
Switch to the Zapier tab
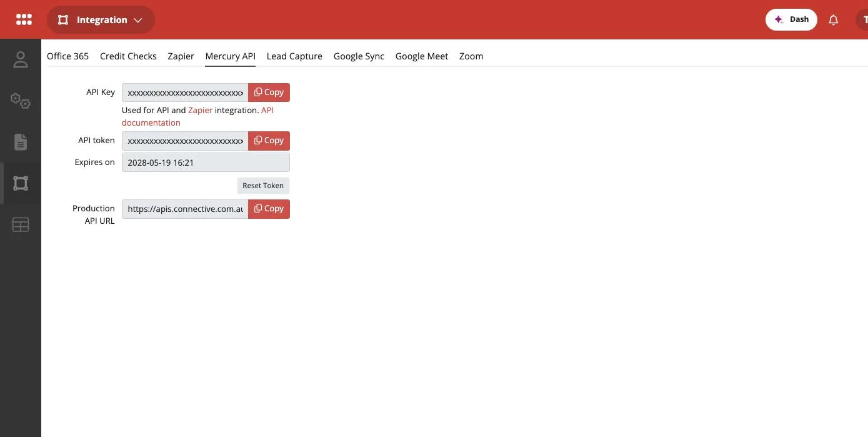pos(181,56)
